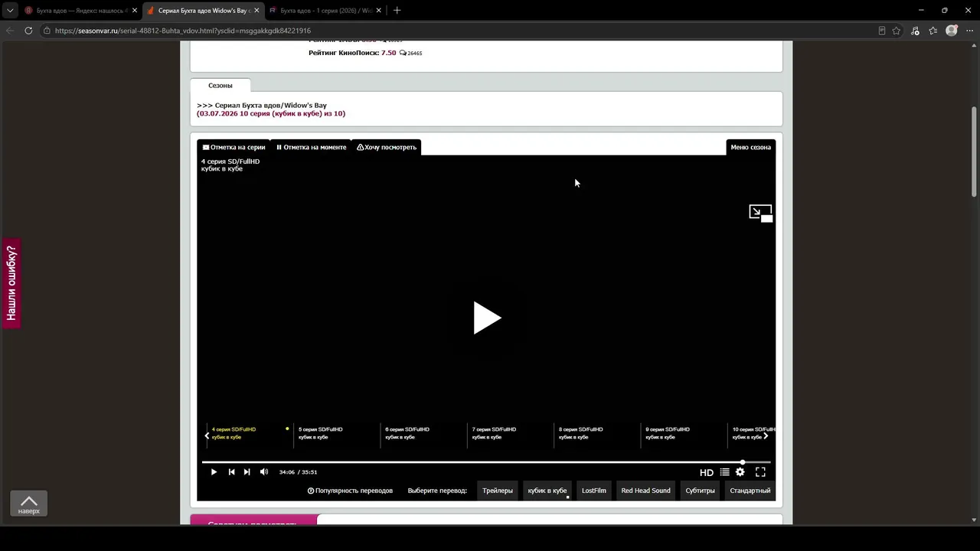This screenshot has height=551, width=980.
Task: Enter fullscreen mode in the player
Action: coord(760,472)
